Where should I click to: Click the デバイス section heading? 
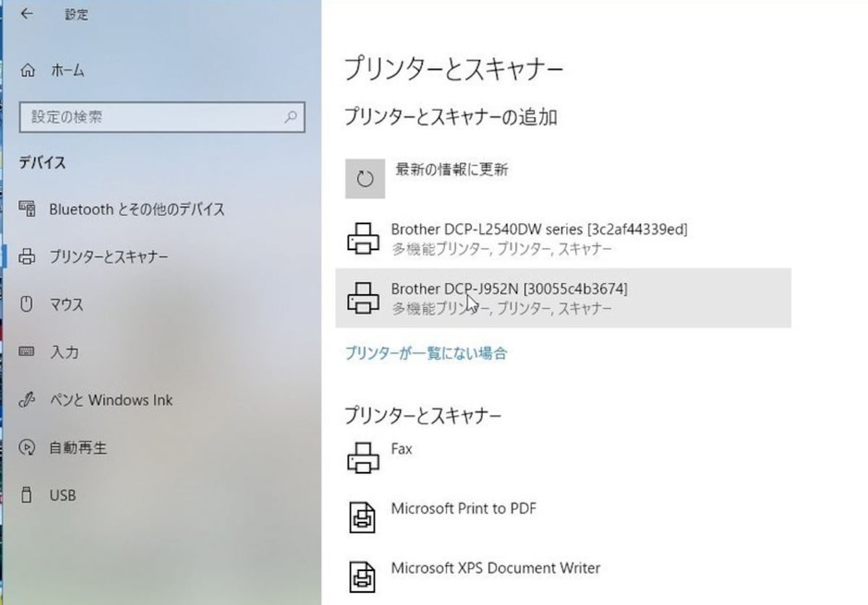click(42, 163)
